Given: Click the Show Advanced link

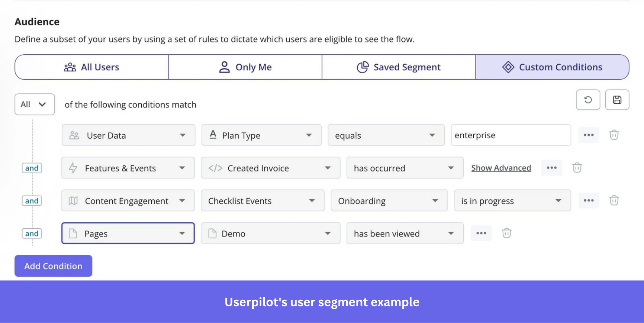Looking at the screenshot, I should (501, 168).
